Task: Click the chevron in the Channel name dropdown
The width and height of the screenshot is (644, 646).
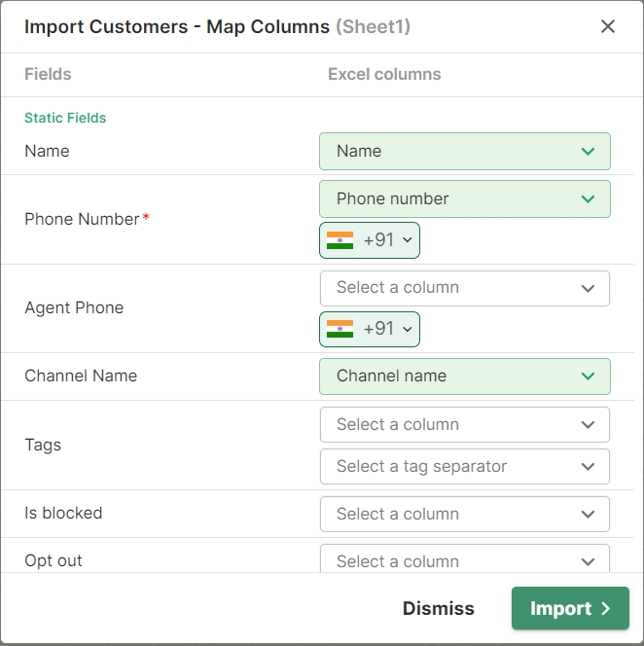Action: [x=588, y=377]
